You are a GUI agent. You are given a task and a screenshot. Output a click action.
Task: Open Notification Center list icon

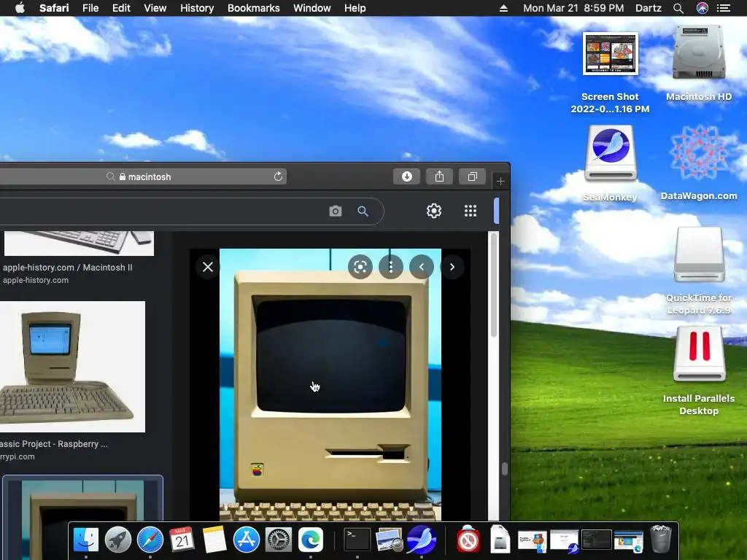[724, 8]
